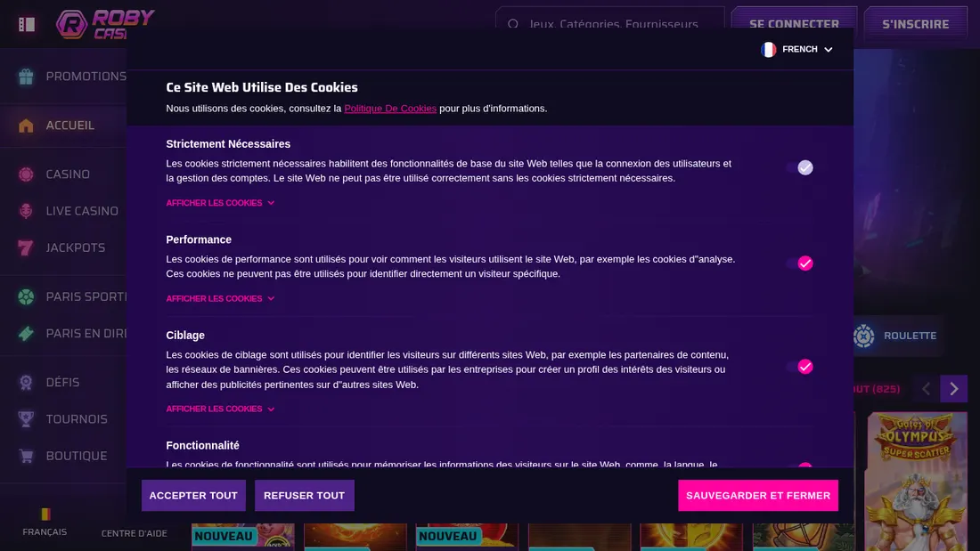Click the Jackpots seven icon
The image size is (980, 551).
pos(26,248)
